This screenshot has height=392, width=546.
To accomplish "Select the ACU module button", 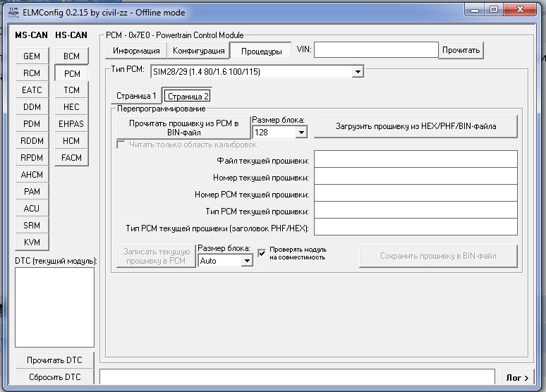I will pos(32,209).
